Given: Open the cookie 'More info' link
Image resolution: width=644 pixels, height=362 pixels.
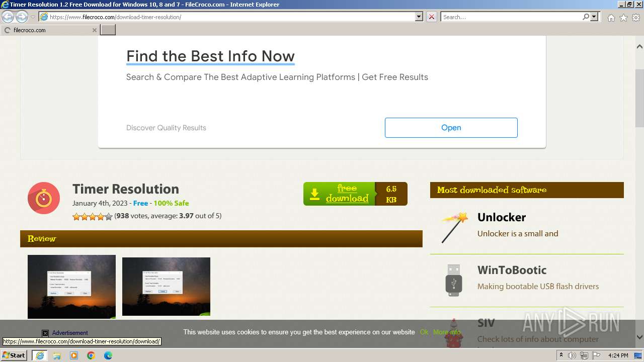Looking at the screenshot, I should click(447, 332).
